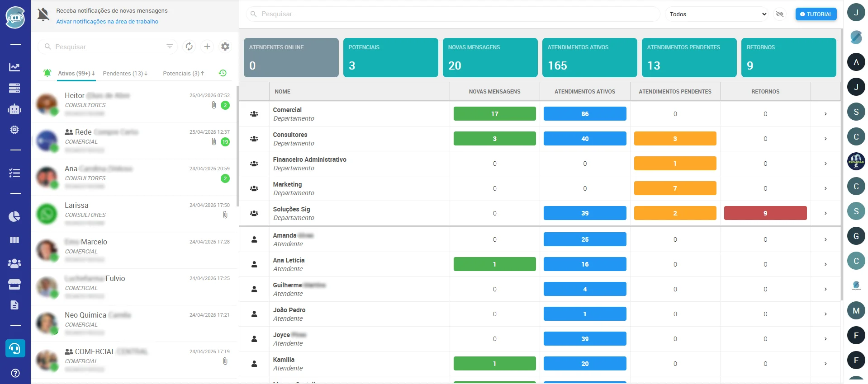
Task: Open the Neo Quimica conversation
Action: point(134,323)
